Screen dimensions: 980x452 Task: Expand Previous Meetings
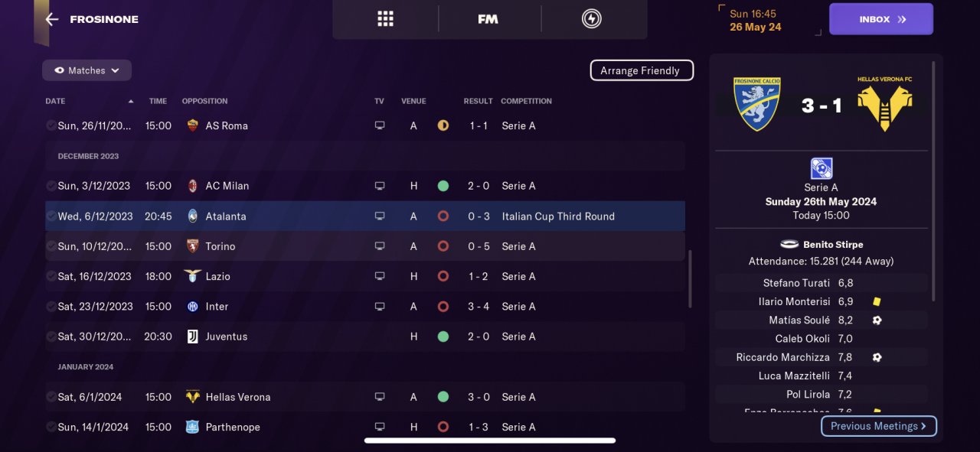click(878, 426)
